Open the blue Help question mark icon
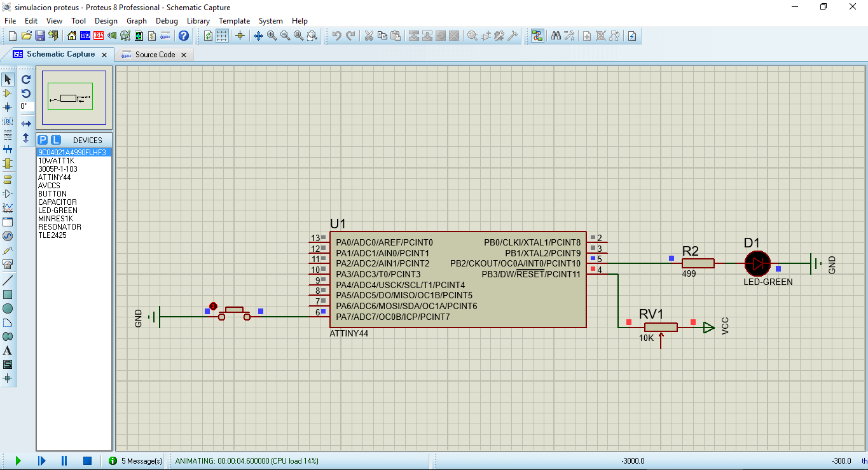 184,36
